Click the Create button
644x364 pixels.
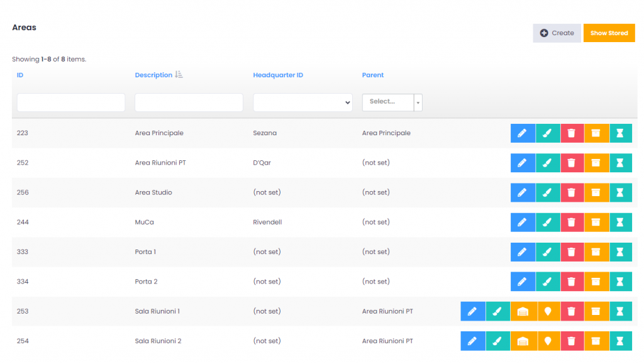[557, 33]
